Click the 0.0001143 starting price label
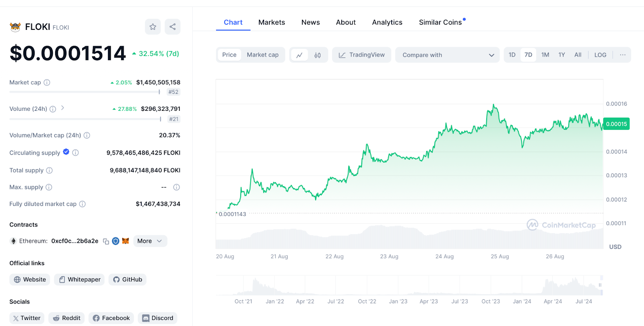The image size is (644, 326). [232, 214]
